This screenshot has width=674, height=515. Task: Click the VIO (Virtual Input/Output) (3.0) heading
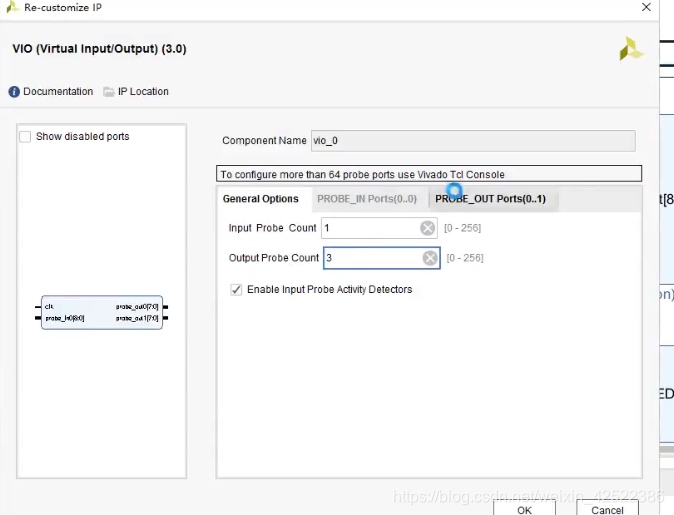tap(99, 49)
